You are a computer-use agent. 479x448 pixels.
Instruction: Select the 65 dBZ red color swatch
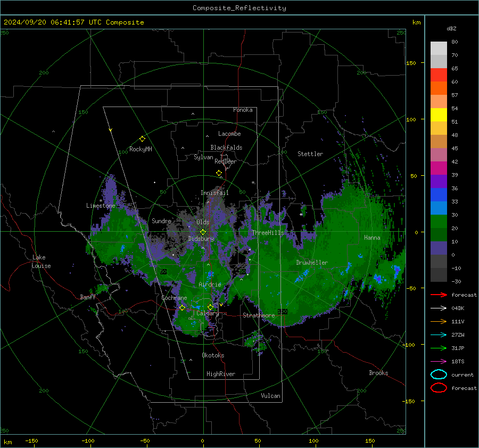(x=439, y=75)
